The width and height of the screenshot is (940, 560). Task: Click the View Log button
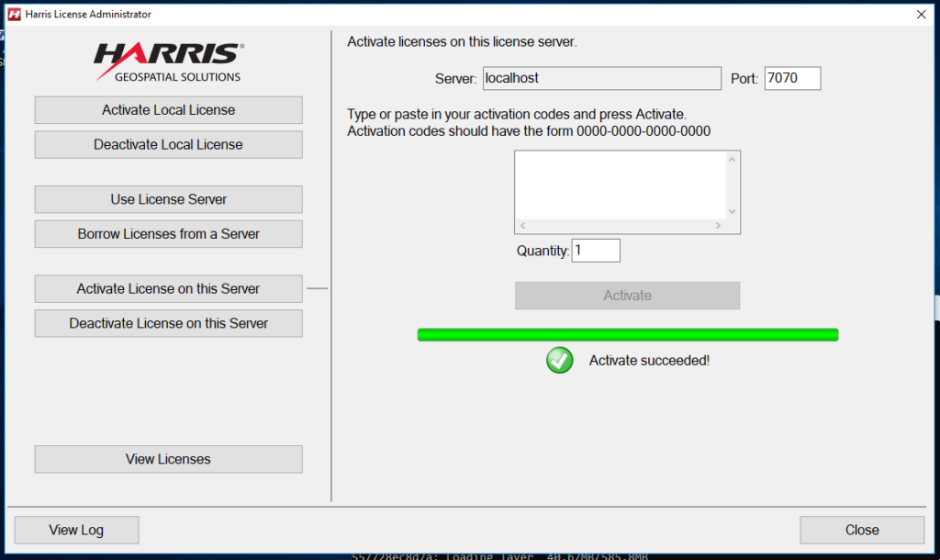[x=77, y=530]
